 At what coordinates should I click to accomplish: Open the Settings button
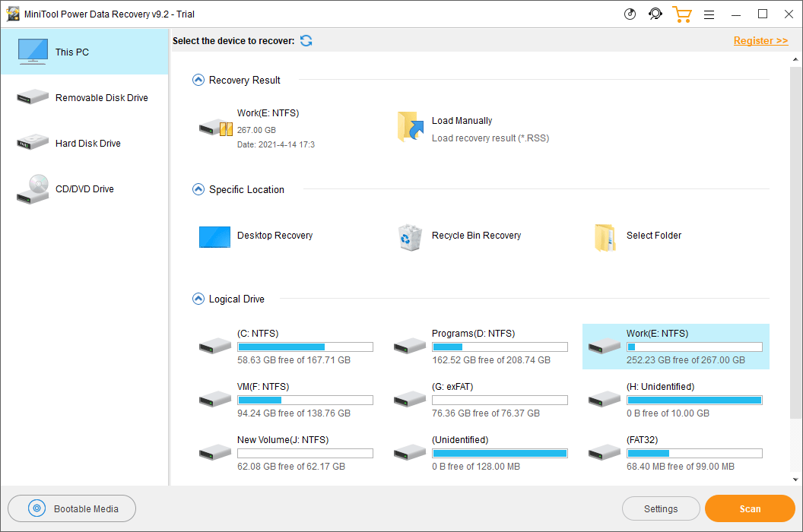(x=660, y=509)
